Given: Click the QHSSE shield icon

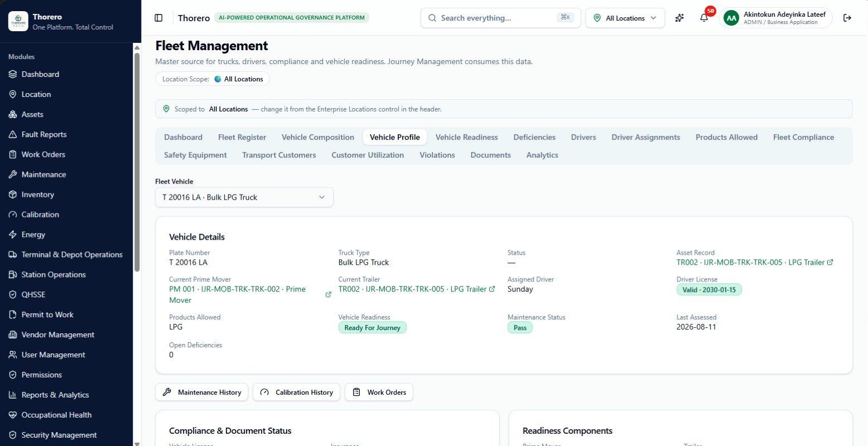Looking at the screenshot, I should click(13, 295).
